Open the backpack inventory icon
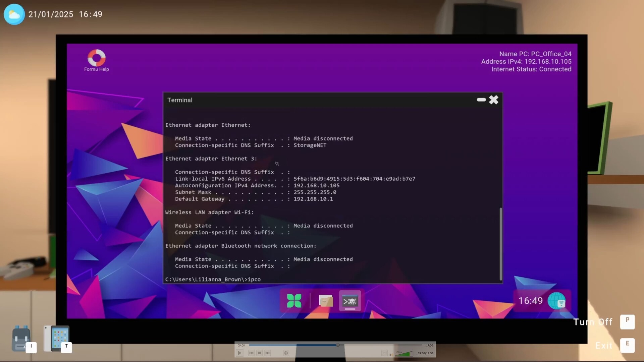This screenshot has width=644, height=362. (x=21, y=339)
